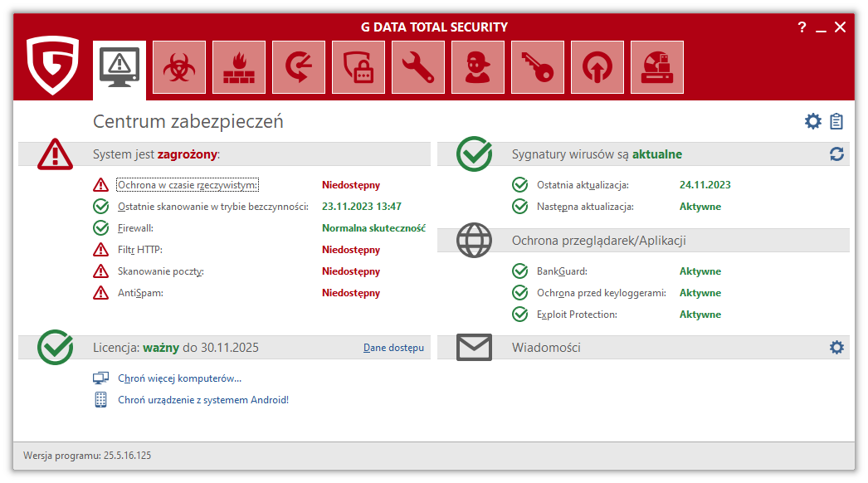Click the globe icon for browser protection
The width and height of the screenshot is (868, 483).
click(x=474, y=241)
